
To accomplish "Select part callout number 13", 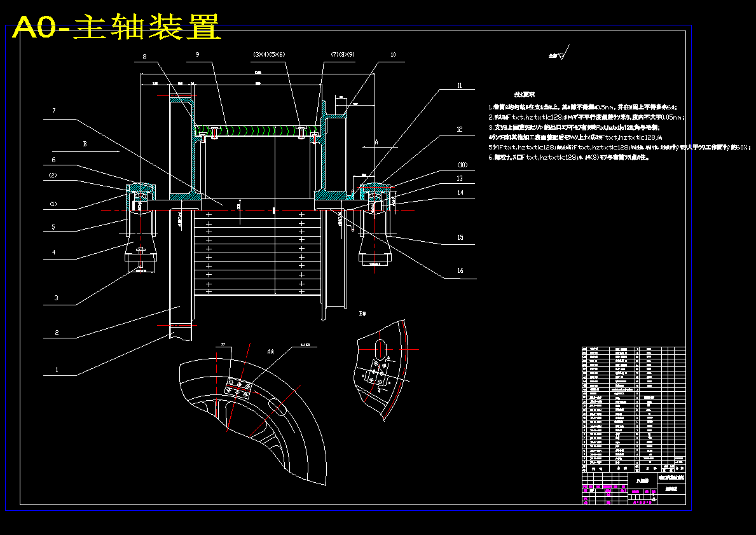I will pos(460,179).
